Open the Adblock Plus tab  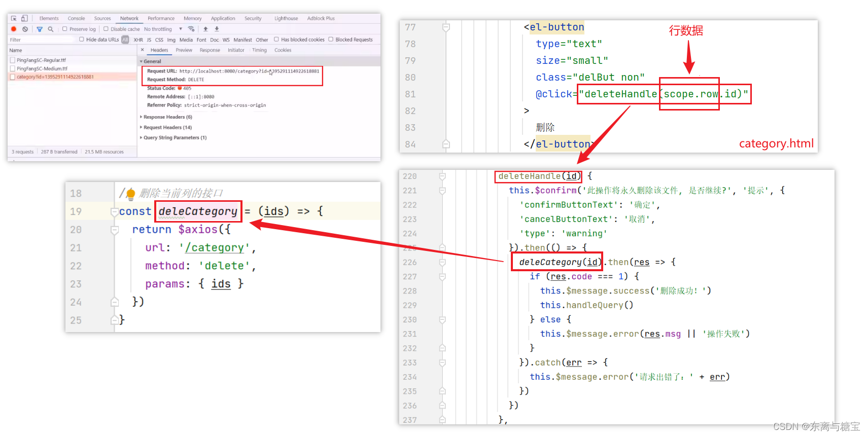[x=321, y=18]
